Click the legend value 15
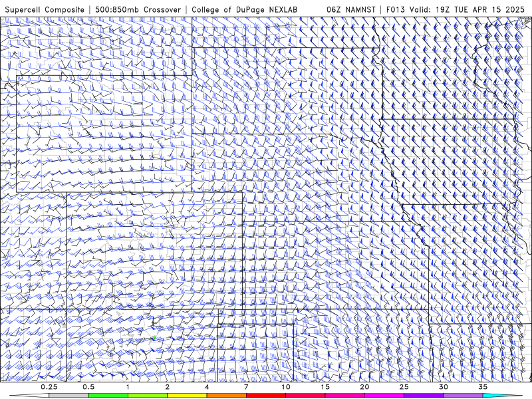Screen dimensions: 532x399 pos(325,387)
